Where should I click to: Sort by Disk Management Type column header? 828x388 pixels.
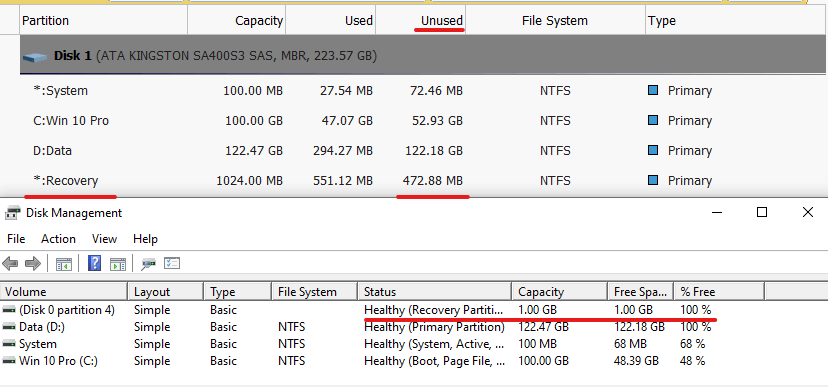tap(237, 291)
